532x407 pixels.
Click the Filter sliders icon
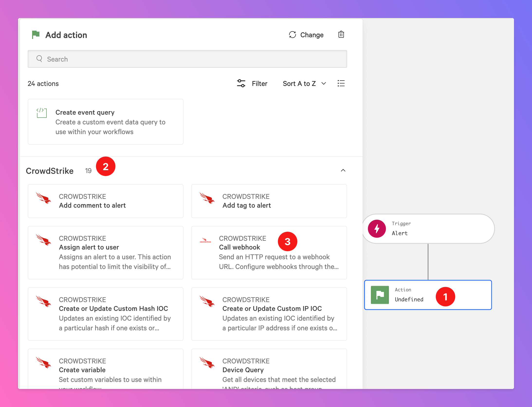pyautogui.click(x=241, y=83)
